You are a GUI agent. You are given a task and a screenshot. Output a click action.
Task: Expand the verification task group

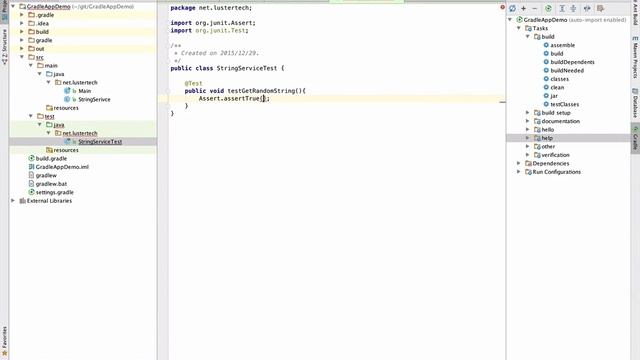click(x=528, y=155)
